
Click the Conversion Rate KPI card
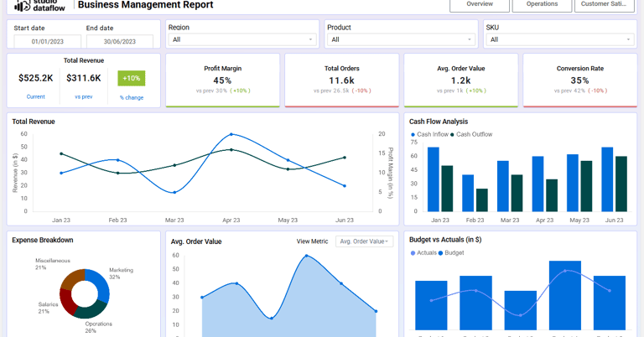click(580, 80)
